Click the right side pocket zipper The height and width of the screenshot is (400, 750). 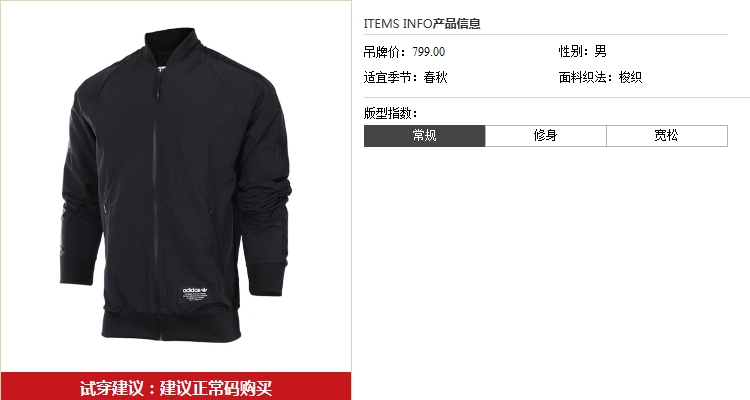coord(210,208)
